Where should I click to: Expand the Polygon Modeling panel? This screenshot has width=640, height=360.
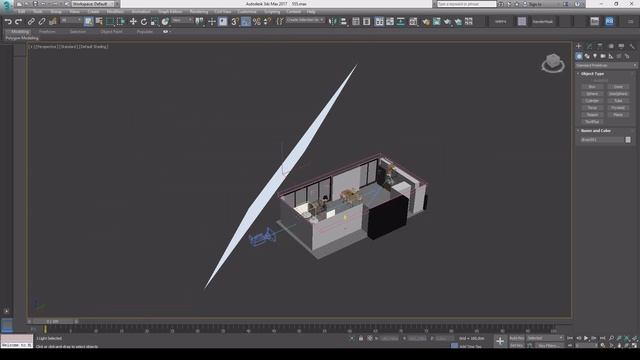[22, 38]
